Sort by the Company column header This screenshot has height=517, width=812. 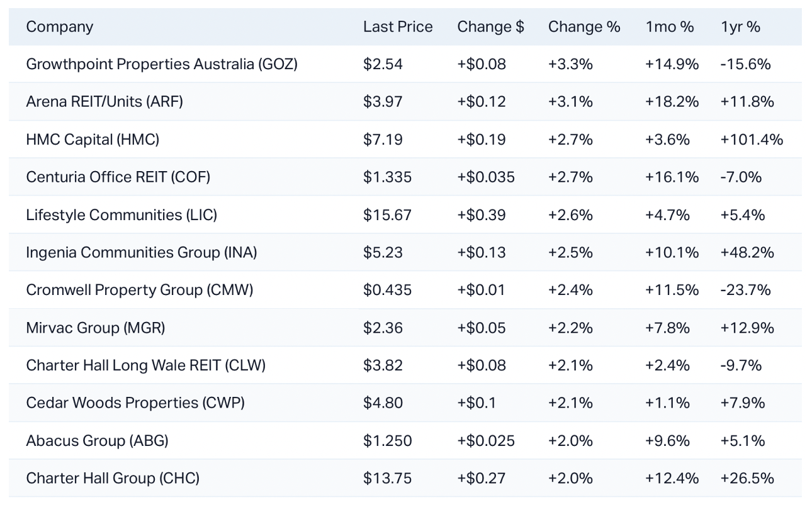click(x=60, y=27)
